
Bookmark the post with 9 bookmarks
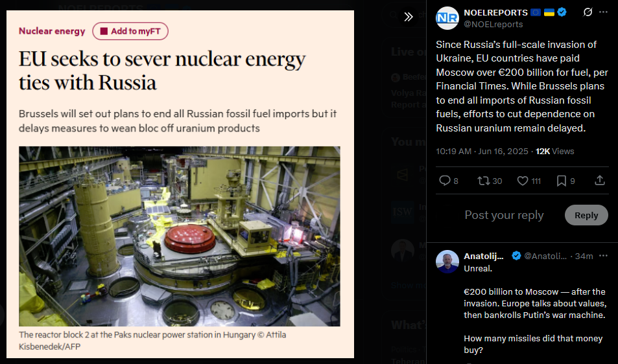565,181
